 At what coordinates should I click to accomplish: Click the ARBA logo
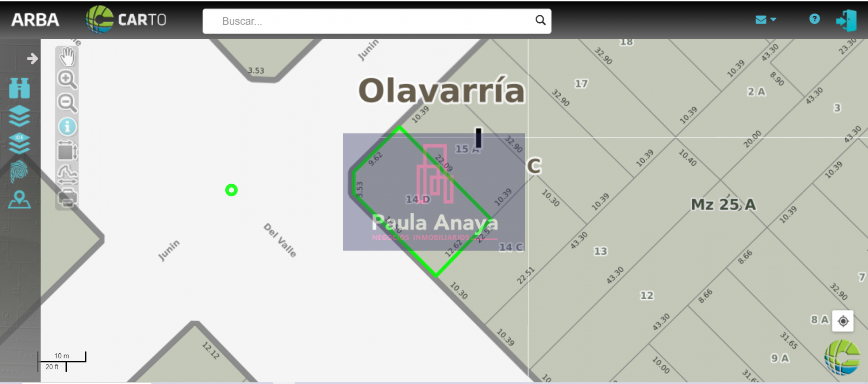pos(35,20)
